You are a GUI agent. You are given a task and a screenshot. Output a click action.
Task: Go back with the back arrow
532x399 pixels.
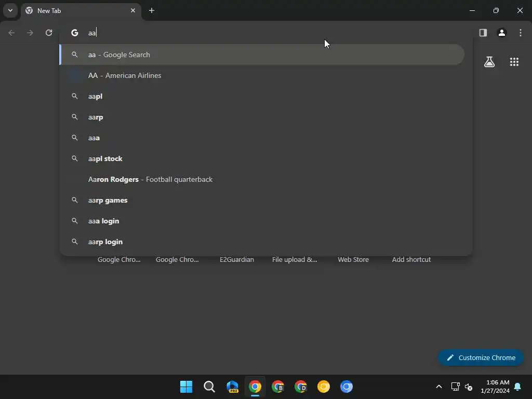[11, 33]
